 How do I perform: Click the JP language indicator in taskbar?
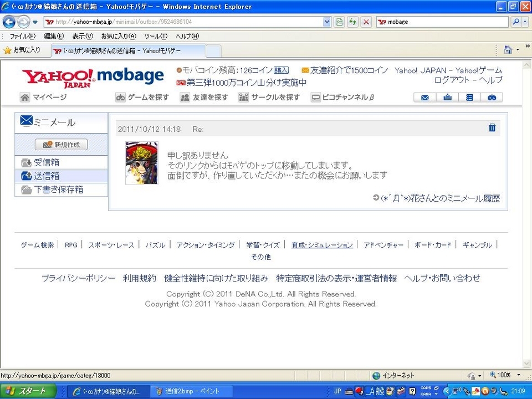point(337,391)
